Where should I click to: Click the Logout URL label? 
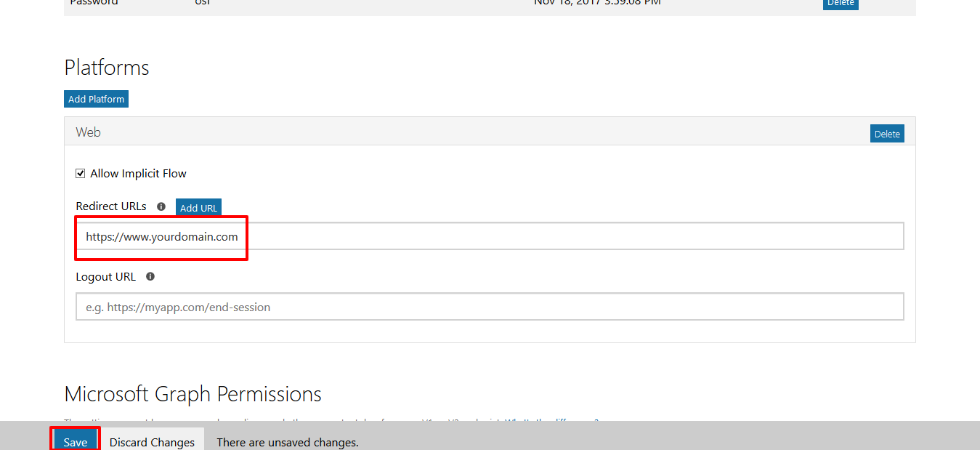(105, 277)
